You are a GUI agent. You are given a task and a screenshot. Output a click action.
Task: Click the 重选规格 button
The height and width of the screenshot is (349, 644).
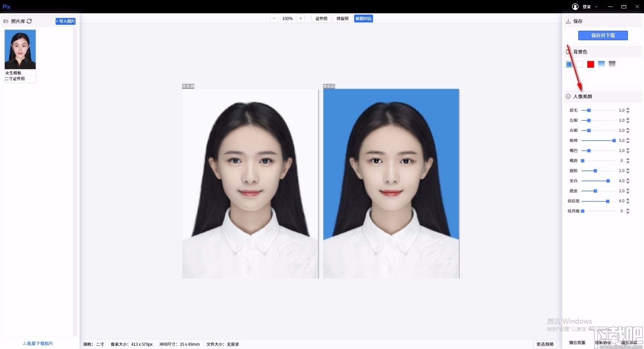coord(545,344)
